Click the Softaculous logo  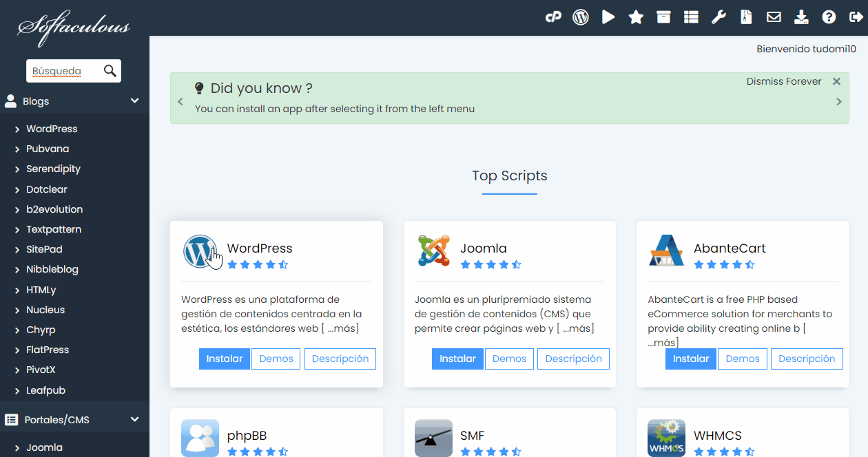pos(74,28)
